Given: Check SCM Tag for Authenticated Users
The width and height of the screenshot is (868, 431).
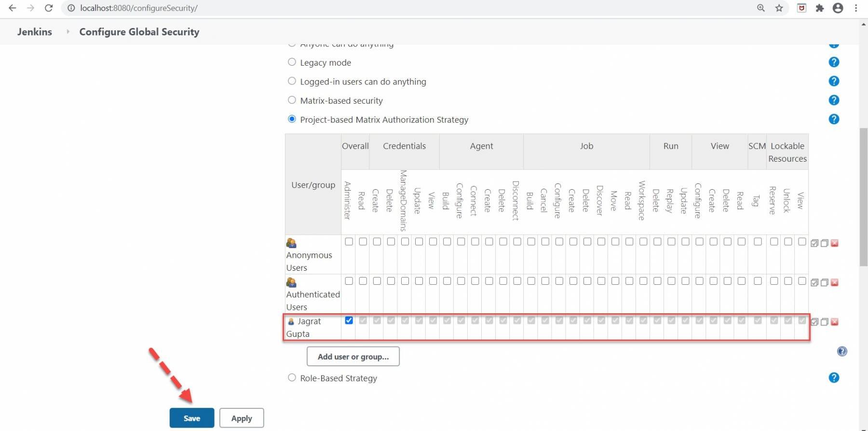Looking at the screenshot, I should 758,281.
